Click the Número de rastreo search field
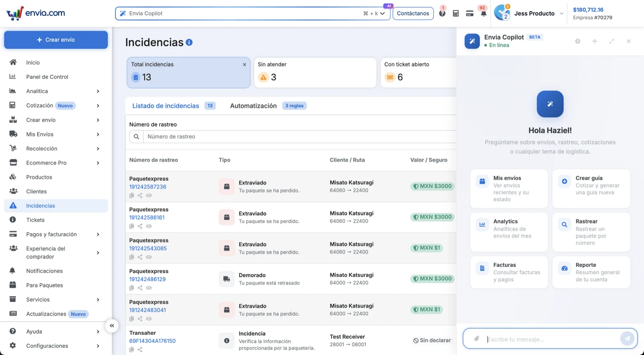The width and height of the screenshot is (644, 355). pos(300,136)
